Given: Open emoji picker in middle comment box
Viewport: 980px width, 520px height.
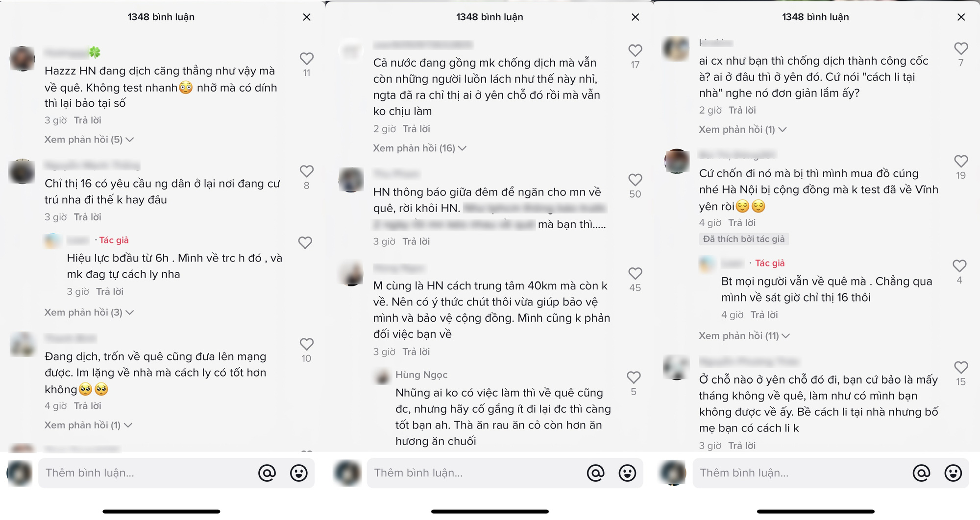Looking at the screenshot, I should click(x=628, y=473).
